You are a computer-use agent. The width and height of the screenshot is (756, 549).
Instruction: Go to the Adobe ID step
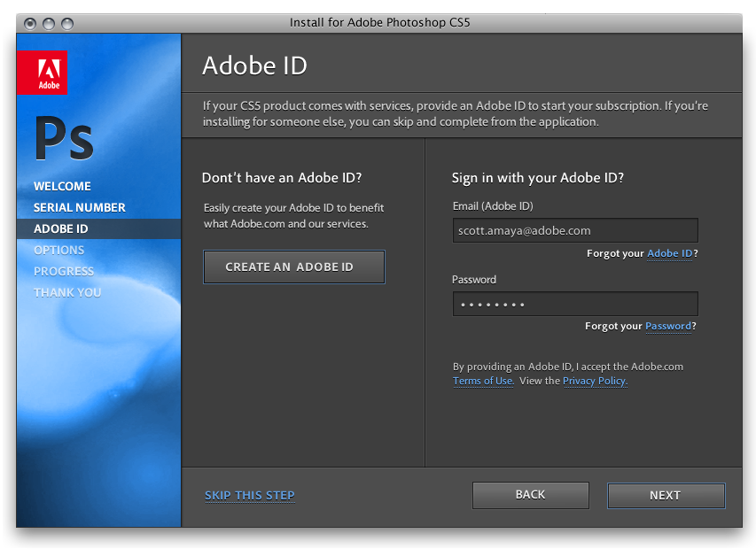click(x=60, y=228)
